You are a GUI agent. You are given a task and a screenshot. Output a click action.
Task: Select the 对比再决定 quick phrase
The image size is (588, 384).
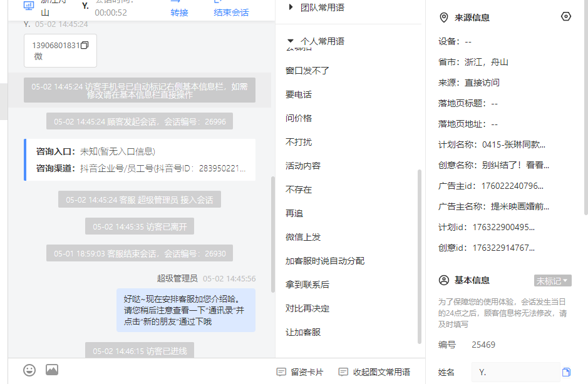(307, 308)
